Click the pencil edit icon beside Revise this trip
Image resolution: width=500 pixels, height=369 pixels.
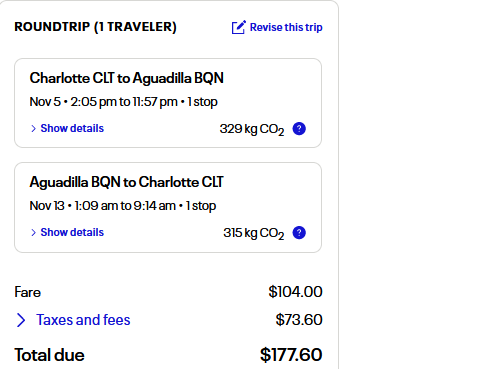(239, 27)
